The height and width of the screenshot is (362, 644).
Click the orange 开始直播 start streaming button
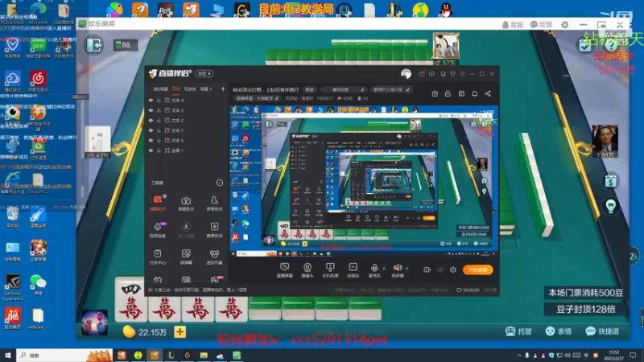pyautogui.click(x=477, y=269)
